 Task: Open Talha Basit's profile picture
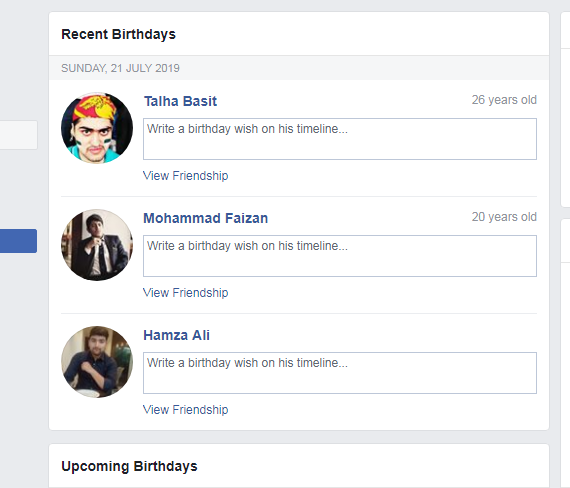coord(97,128)
